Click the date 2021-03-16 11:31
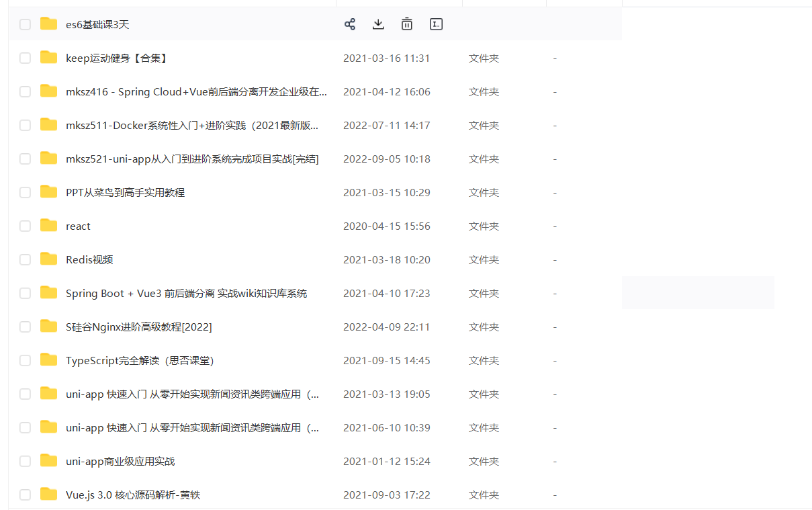 coord(387,58)
